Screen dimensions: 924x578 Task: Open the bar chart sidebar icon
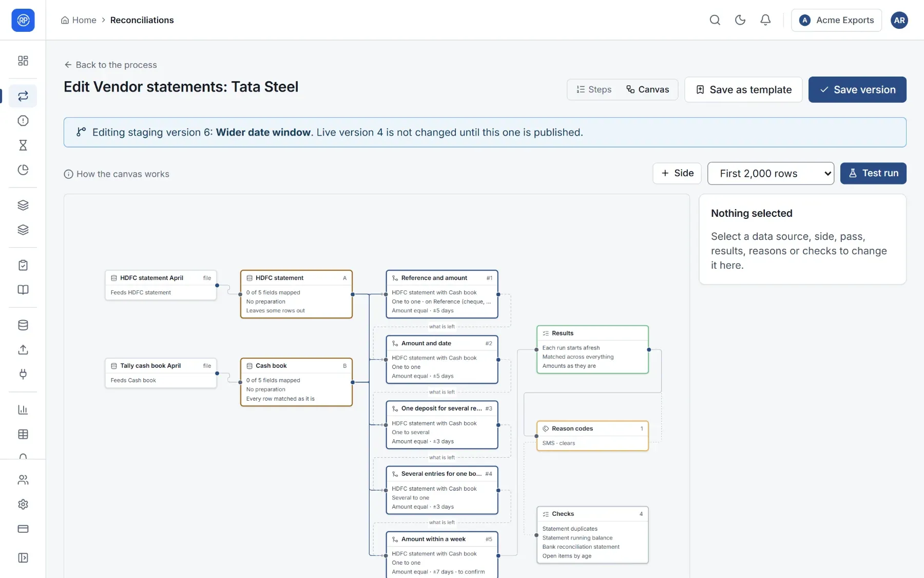(x=23, y=410)
